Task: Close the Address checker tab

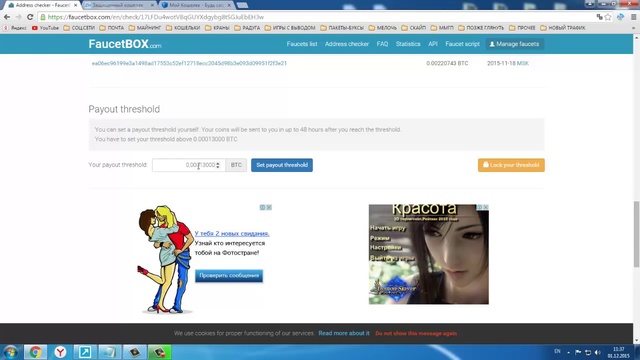Action: (x=76, y=5)
